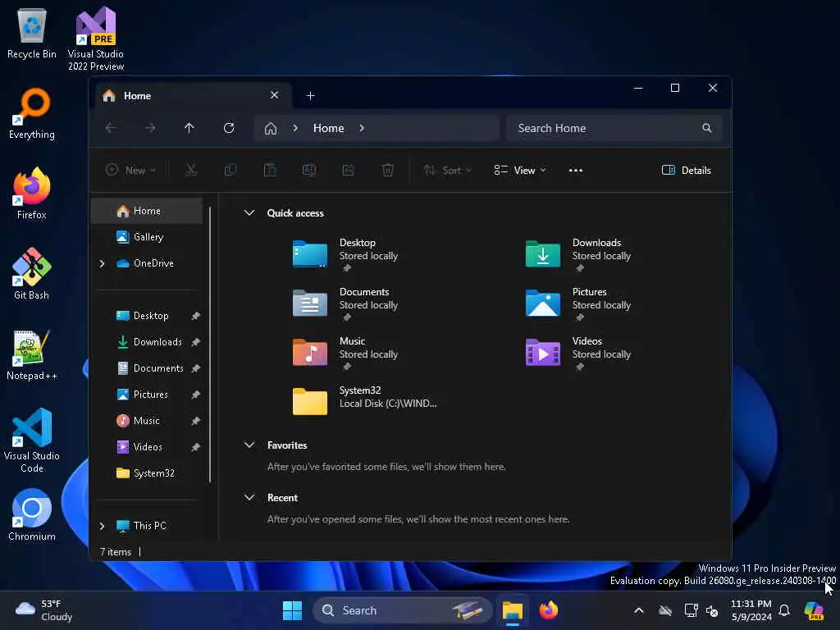This screenshot has height=630, width=840.
Task: Open System32 folder in Quick access
Action: pyautogui.click(x=364, y=400)
